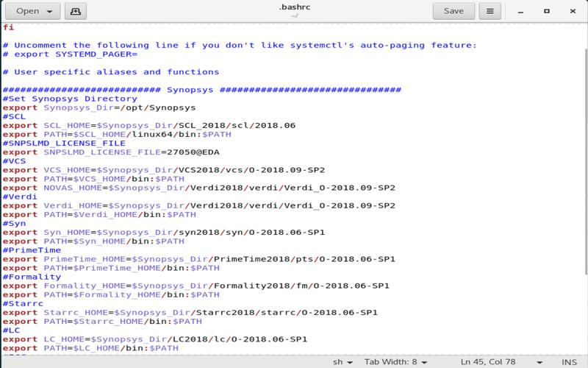Open the Tab Width: 8 dropdown
588x368 pixels.
pyautogui.click(x=395, y=362)
